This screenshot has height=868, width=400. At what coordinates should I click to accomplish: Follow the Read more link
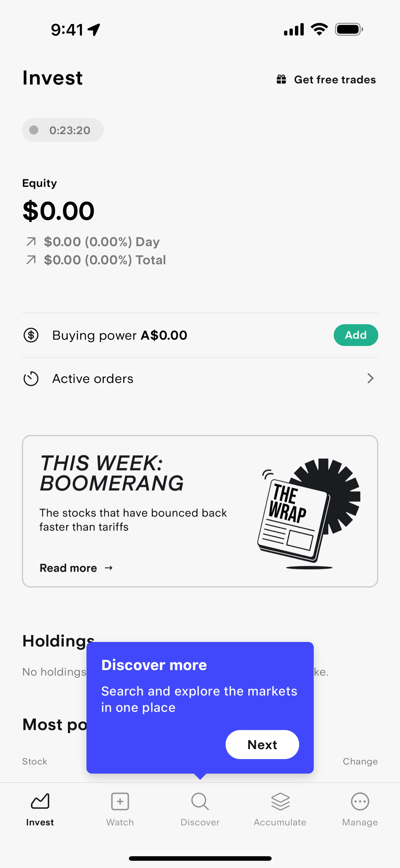pyautogui.click(x=69, y=568)
